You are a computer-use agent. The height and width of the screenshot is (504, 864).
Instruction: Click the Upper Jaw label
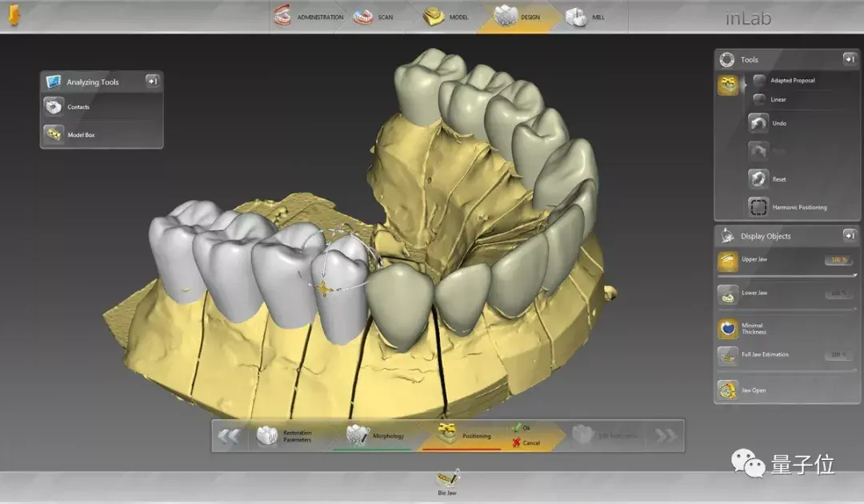pyautogui.click(x=754, y=259)
